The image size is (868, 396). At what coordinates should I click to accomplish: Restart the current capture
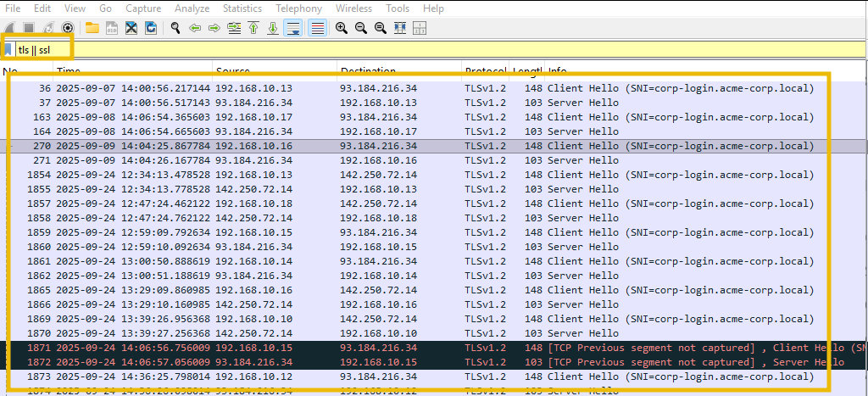(48, 28)
